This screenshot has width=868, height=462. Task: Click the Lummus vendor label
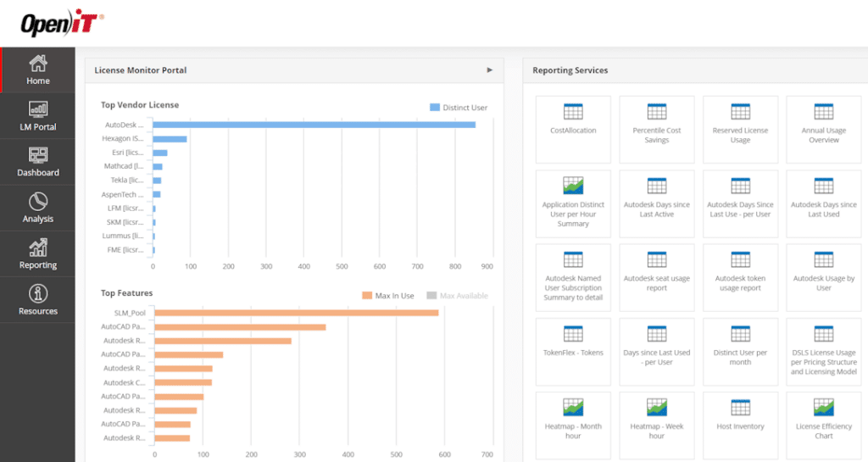pos(123,236)
